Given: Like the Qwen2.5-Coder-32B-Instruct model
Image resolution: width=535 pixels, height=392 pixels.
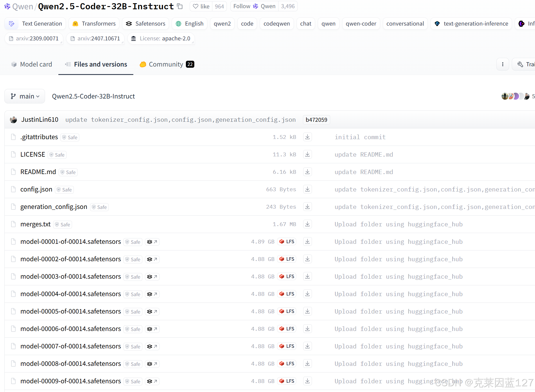Looking at the screenshot, I should pyautogui.click(x=201, y=6).
